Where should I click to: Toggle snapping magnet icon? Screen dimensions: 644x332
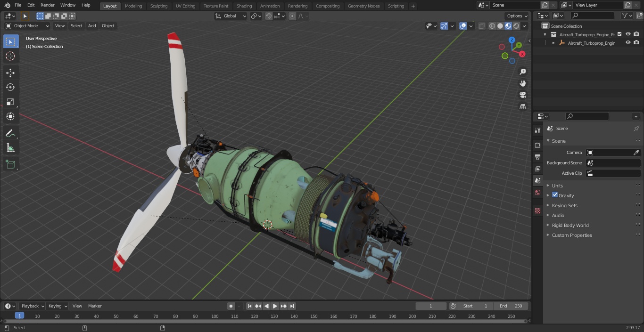click(269, 16)
